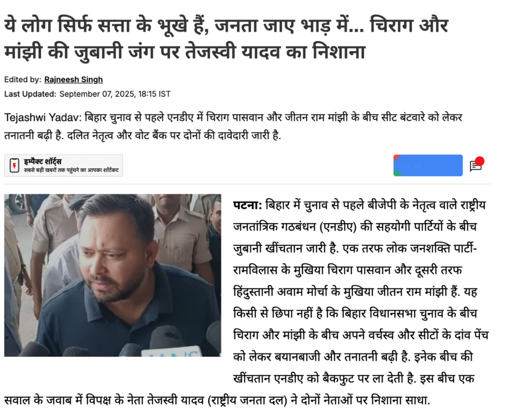505x420 pixels.
Task: Click the Impact Shorts phone lightning icon
Action: [x=14, y=166]
